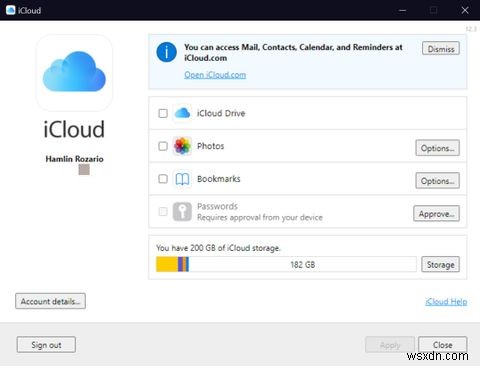Click the 'You have 200 GB of iCloud storage' text
480x366 pixels.
[218, 248]
